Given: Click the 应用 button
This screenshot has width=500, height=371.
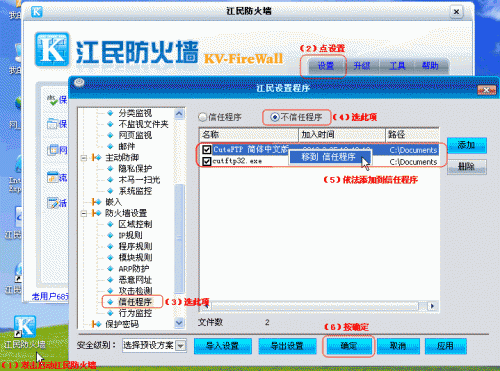Looking at the screenshot, I should pos(445,346).
